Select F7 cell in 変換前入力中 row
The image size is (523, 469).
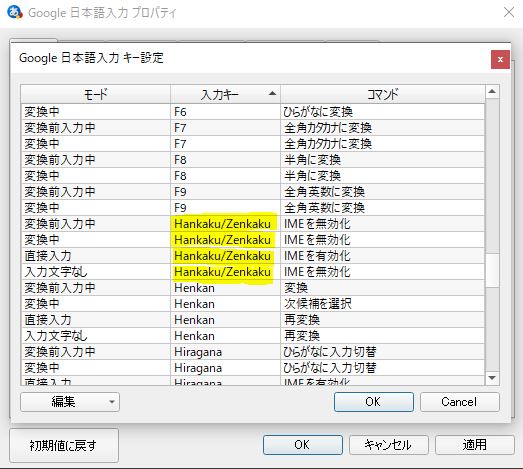click(225, 128)
